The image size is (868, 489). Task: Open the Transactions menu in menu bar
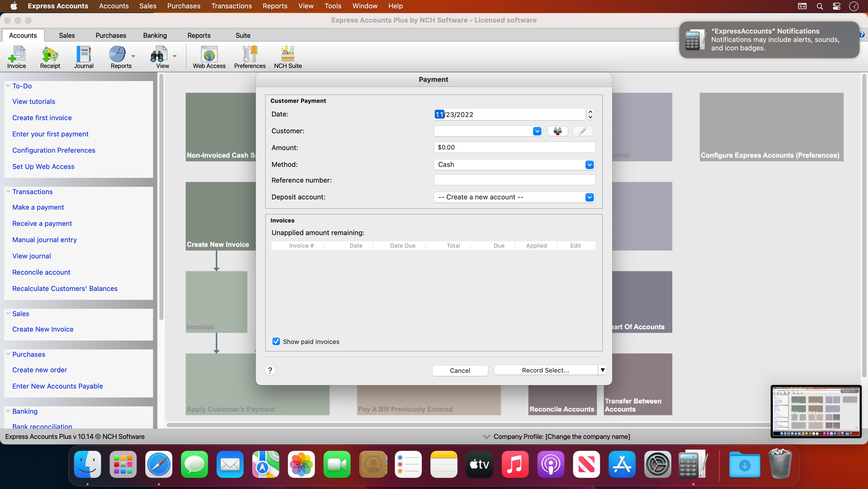231,6
